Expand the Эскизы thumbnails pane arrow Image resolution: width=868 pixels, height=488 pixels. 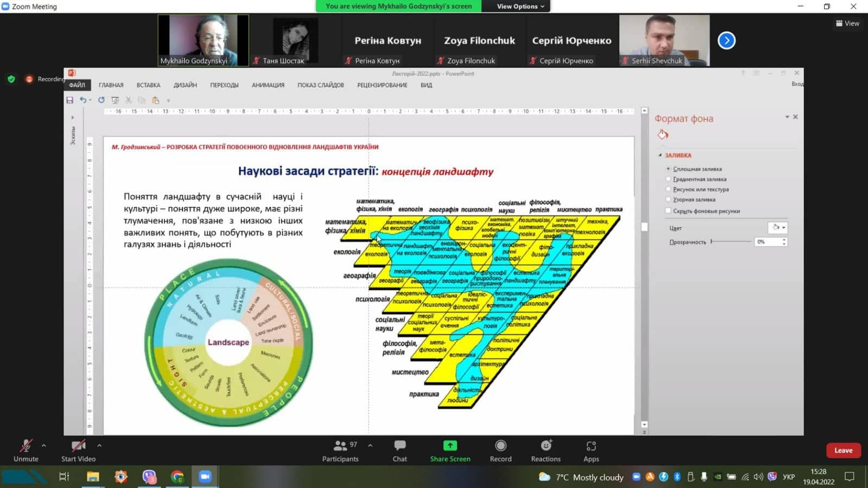tap(72, 117)
